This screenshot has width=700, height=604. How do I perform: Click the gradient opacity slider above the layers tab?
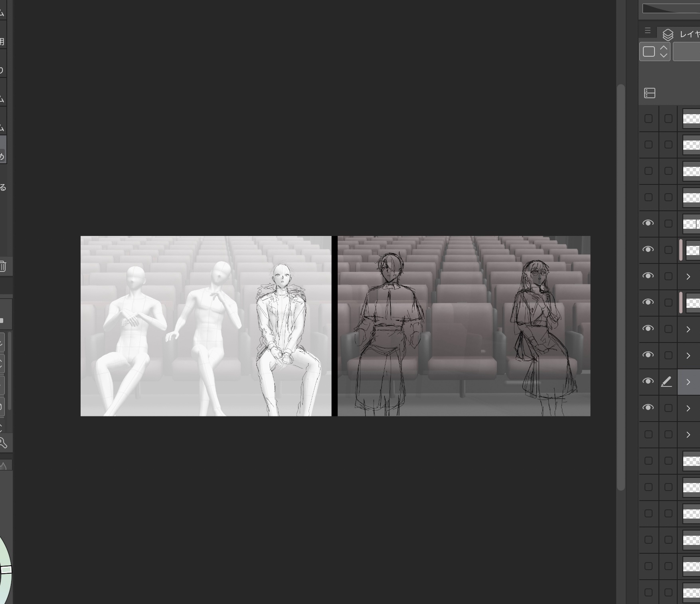point(670,8)
